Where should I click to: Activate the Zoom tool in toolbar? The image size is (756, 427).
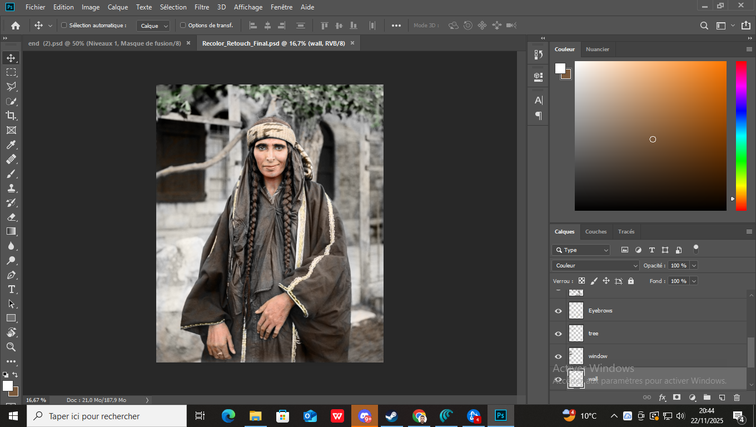11,347
